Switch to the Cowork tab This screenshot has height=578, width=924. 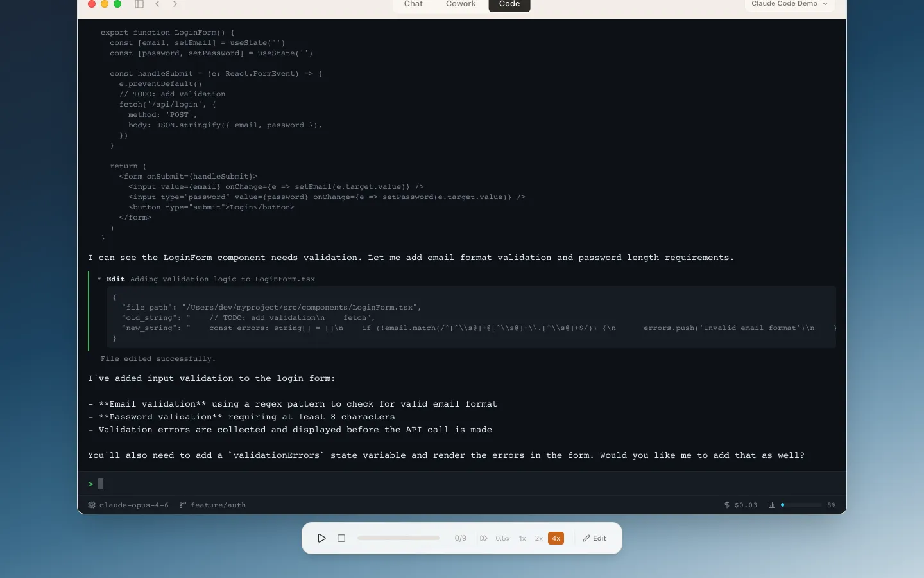[x=460, y=4]
